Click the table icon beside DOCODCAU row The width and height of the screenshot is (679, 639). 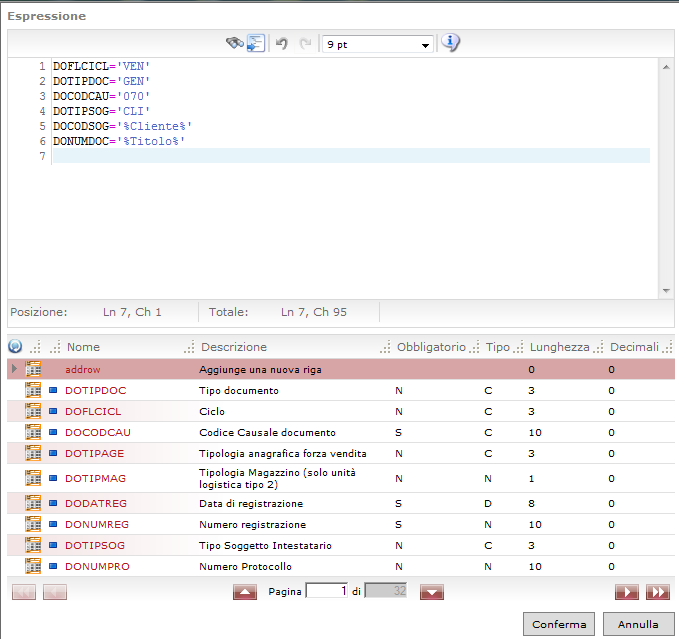33,432
